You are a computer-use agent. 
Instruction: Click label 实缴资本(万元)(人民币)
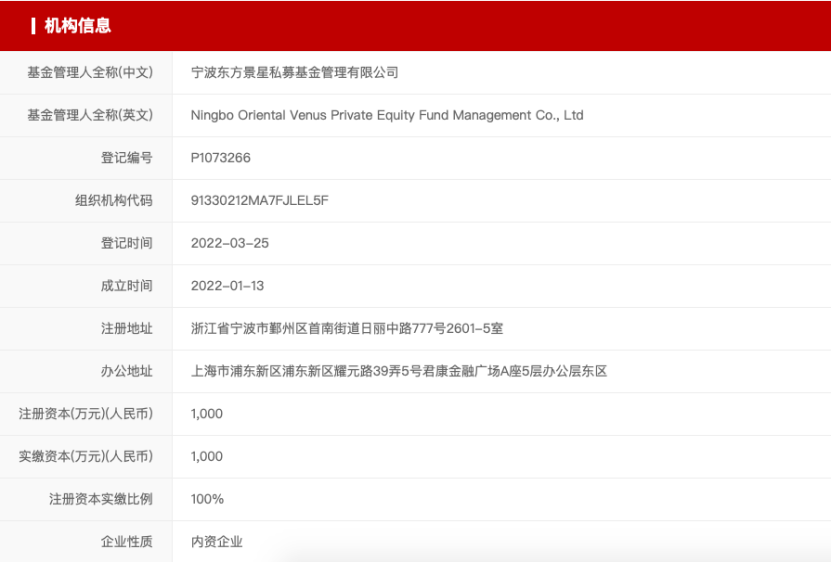click(x=86, y=456)
